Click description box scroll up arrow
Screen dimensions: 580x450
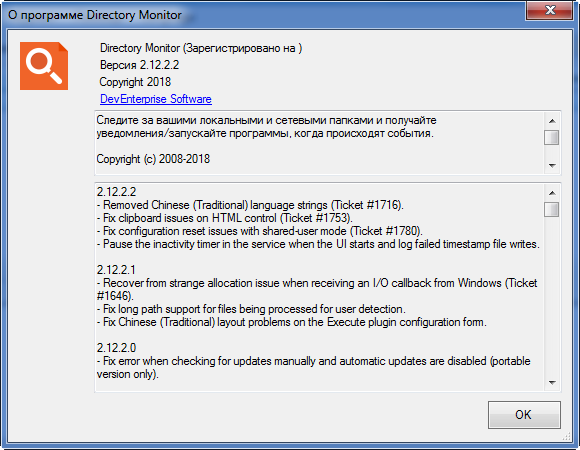(552, 121)
